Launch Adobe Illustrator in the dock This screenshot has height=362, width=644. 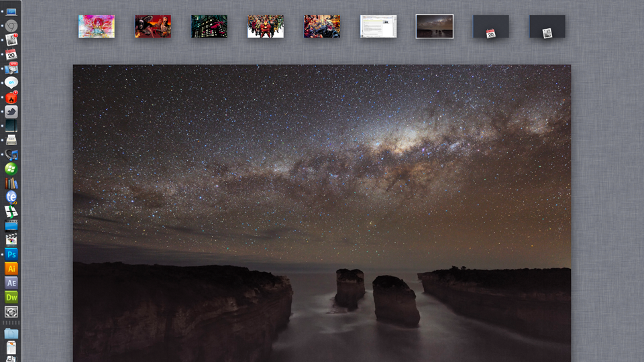(11, 269)
